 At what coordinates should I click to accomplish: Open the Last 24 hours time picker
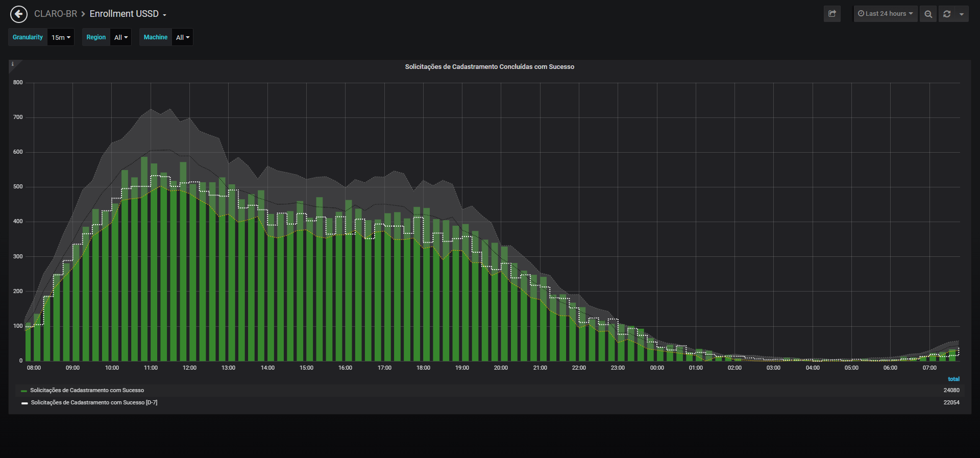coord(886,14)
